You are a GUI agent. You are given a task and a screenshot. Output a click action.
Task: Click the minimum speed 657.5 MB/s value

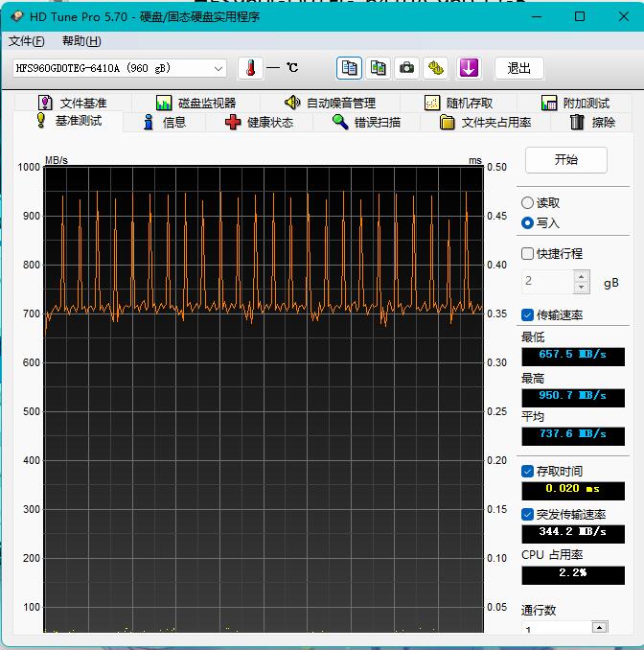point(573,357)
